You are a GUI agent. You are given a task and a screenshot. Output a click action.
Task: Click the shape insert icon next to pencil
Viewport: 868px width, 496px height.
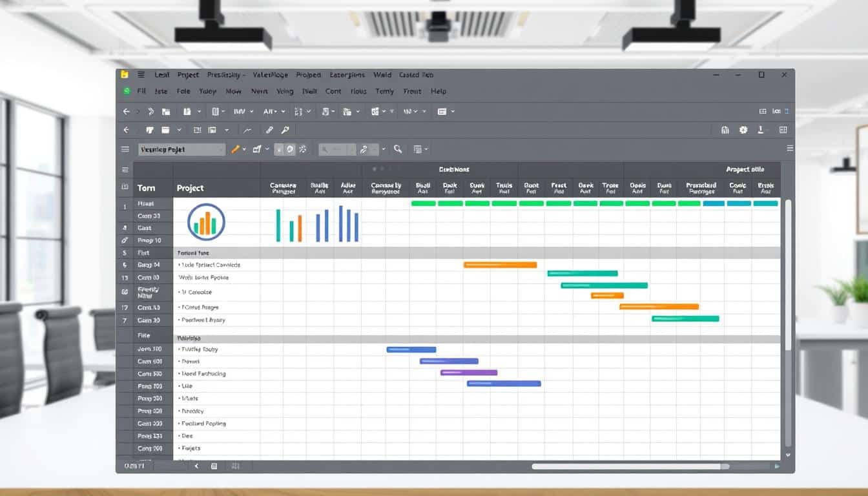257,149
